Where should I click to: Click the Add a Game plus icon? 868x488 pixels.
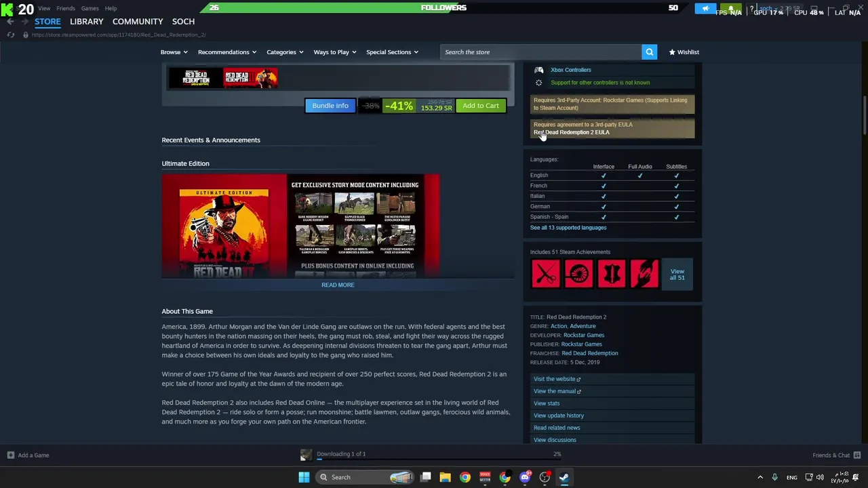pos(10,455)
